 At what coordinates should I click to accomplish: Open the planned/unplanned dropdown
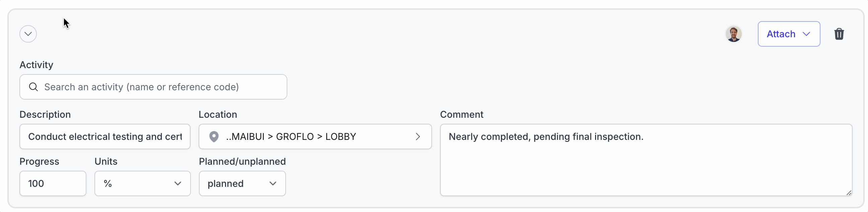(x=242, y=183)
